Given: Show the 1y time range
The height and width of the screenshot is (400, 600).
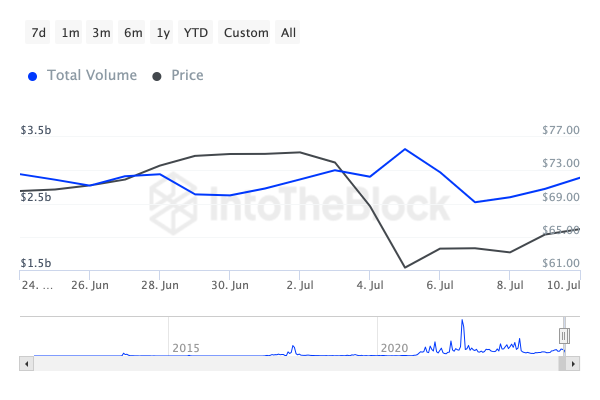Looking at the screenshot, I should (x=163, y=33).
